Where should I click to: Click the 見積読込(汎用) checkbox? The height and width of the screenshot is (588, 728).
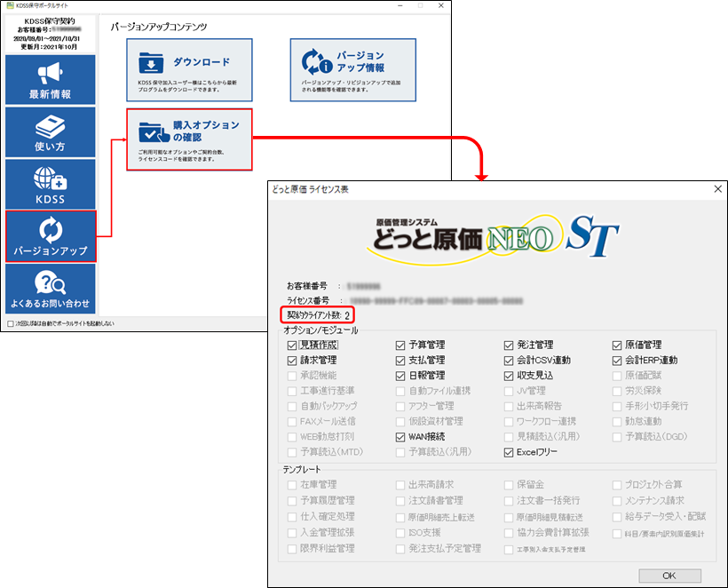[509, 438]
